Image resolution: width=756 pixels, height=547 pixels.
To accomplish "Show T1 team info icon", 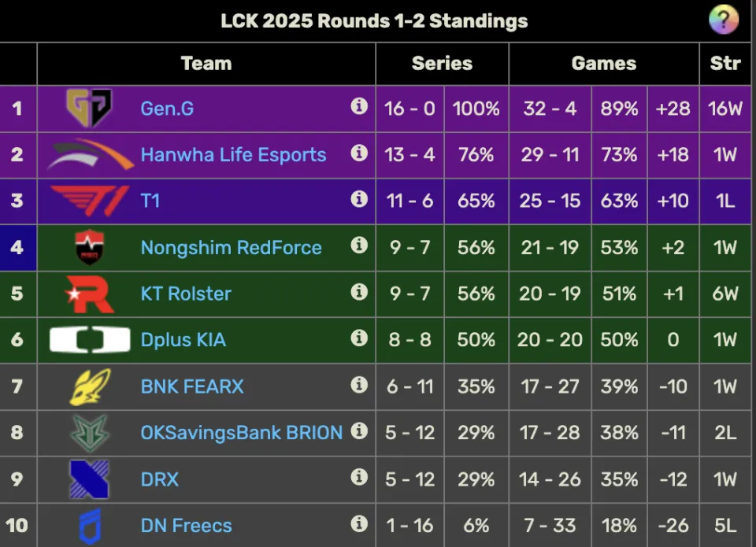I will 359,198.
